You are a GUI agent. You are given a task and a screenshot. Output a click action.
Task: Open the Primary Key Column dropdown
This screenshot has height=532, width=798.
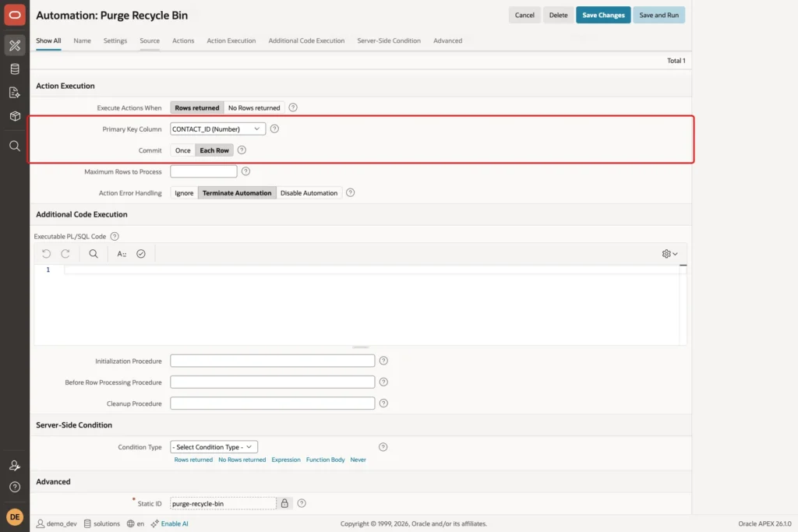click(x=218, y=129)
